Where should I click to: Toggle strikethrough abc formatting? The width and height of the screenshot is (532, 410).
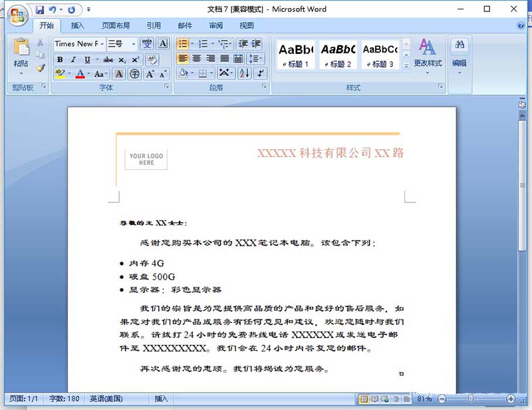(108, 60)
